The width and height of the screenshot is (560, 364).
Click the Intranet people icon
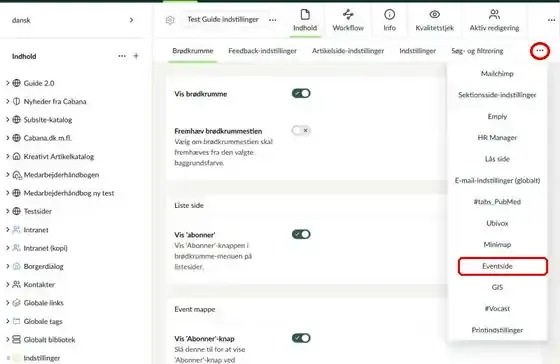(x=16, y=230)
